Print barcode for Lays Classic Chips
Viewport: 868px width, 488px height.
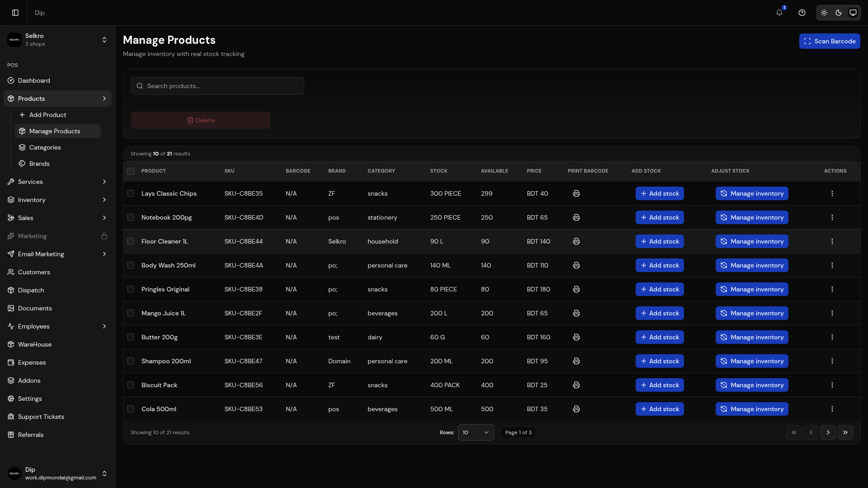[x=576, y=193]
